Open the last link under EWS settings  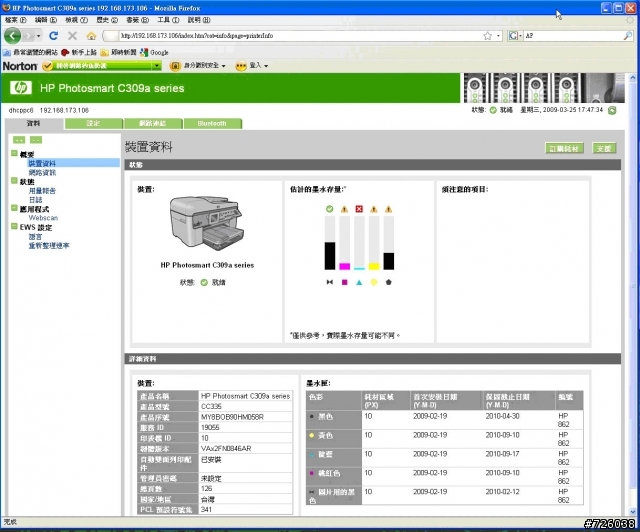pyautogui.click(x=49, y=246)
